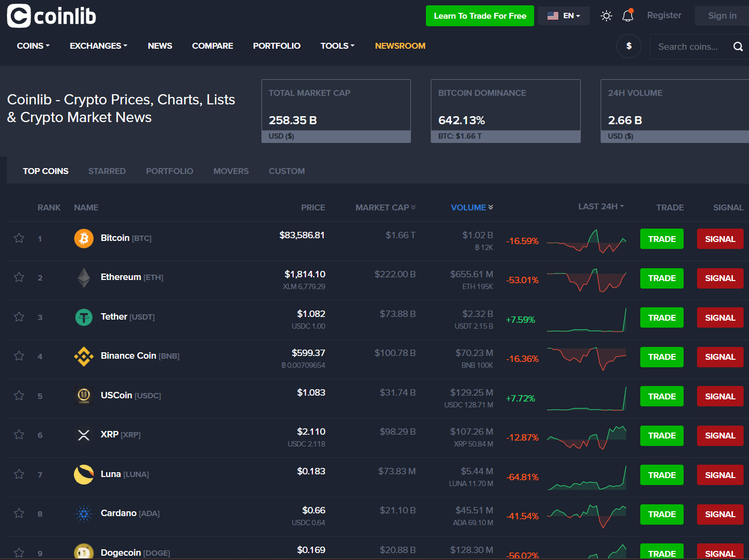Star Luna as favorite
The image size is (749, 560).
[19, 474]
